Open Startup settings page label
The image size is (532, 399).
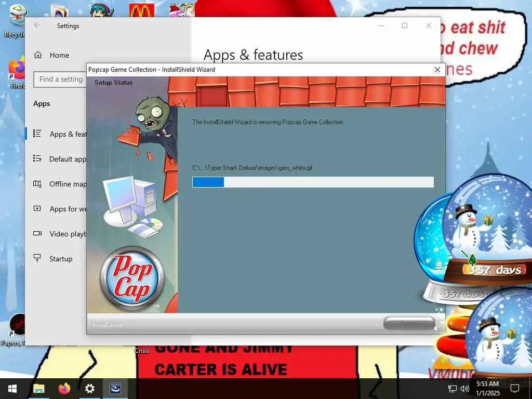[x=61, y=259]
